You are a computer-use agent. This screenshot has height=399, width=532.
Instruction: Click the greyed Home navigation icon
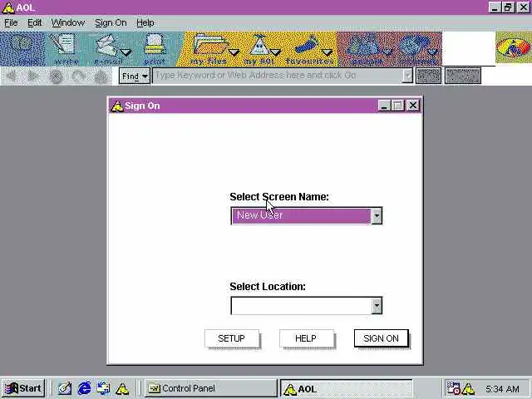[x=101, y=76]
